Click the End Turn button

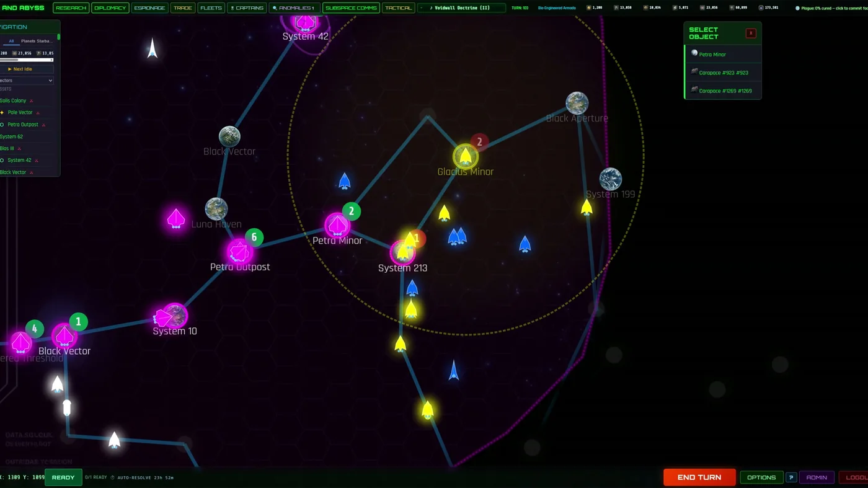click(699, 477)
